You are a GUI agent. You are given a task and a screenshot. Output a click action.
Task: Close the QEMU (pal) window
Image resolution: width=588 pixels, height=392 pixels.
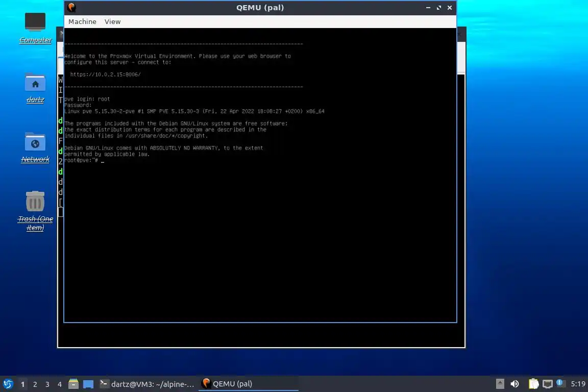[x=450, y=8]
